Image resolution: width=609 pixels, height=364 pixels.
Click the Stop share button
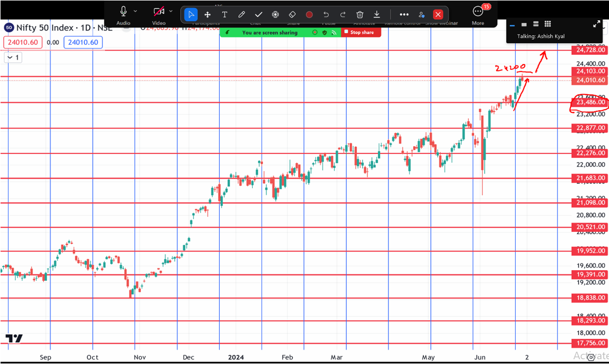[361, 33]
